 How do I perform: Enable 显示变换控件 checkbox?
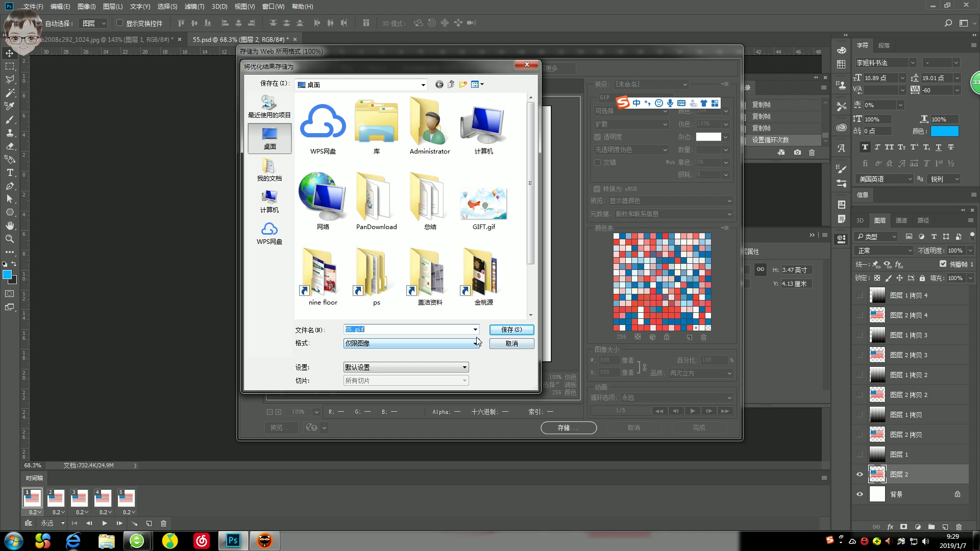(120, 23)
